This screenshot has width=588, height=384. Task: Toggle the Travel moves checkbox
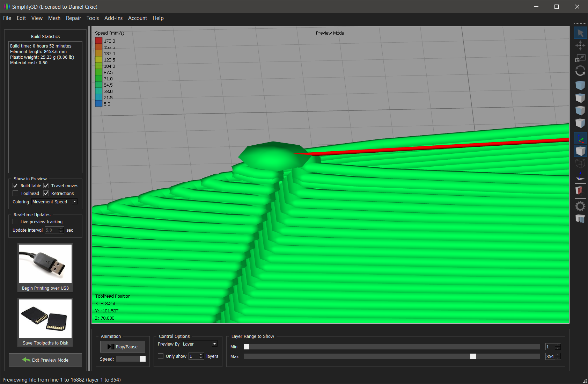coord(46,186)
